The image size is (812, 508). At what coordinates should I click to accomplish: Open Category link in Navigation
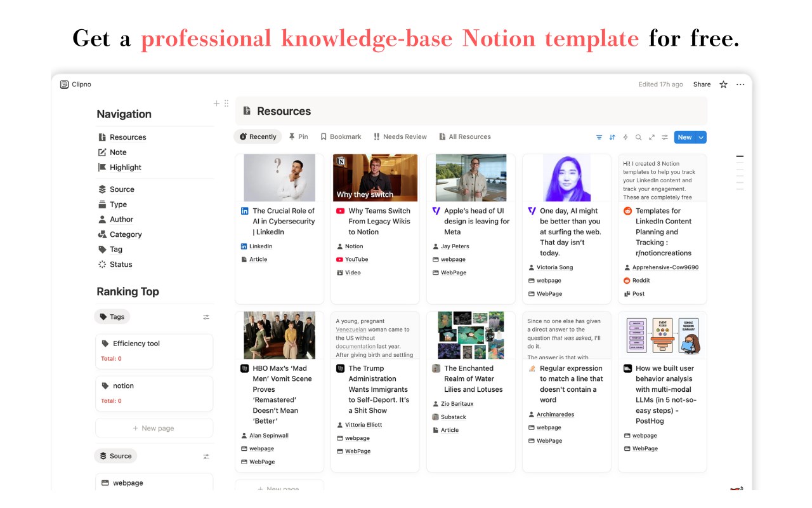pyautogui.click(x=126, y=234)
